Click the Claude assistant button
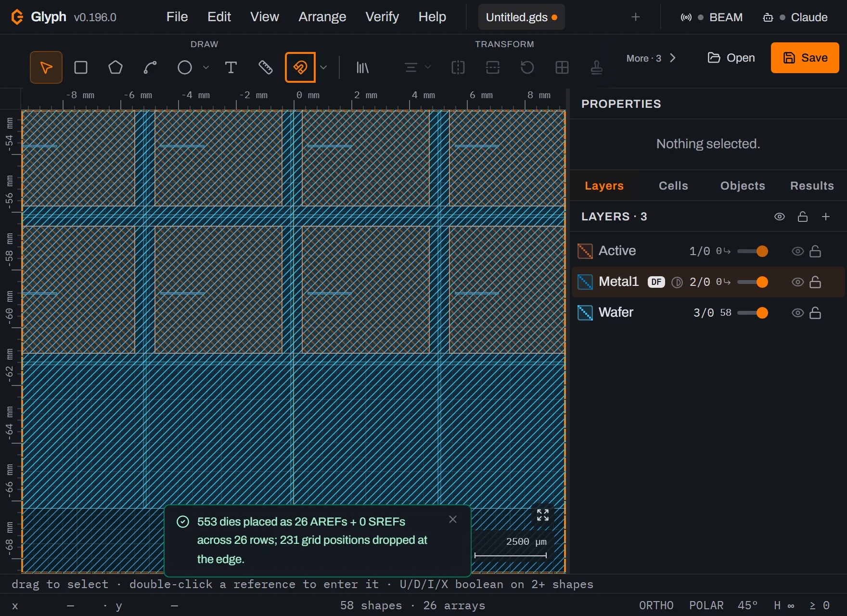 (795, 17)
